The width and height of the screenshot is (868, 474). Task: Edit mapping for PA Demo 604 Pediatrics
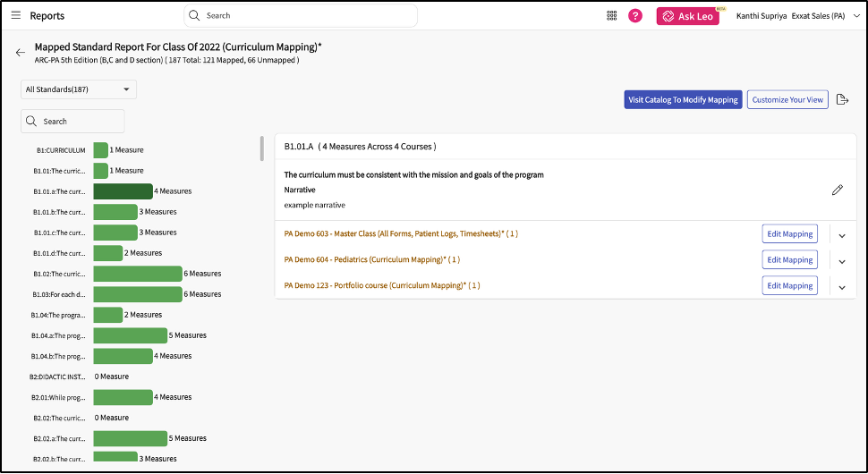[791, 260]
